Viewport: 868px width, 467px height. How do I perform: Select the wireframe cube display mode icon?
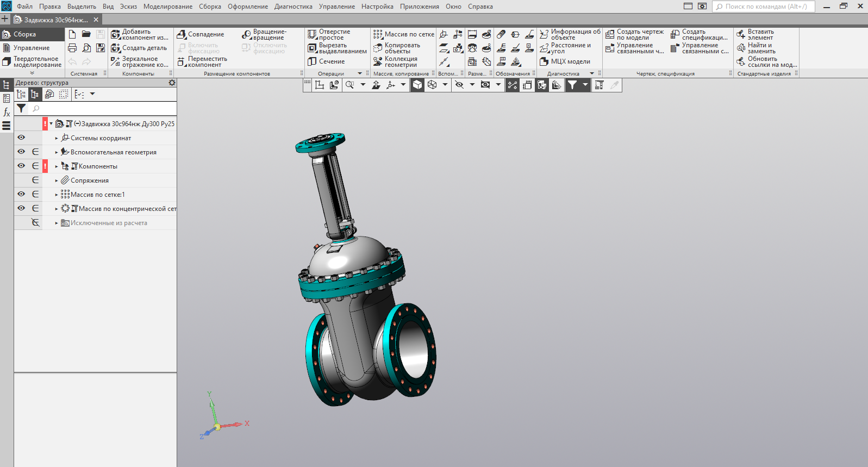[432, 85]
